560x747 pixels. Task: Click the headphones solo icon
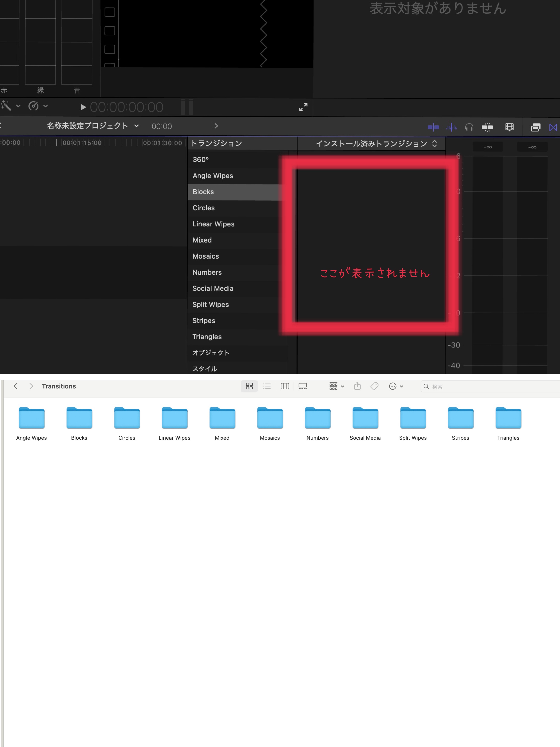click(469, 127)
